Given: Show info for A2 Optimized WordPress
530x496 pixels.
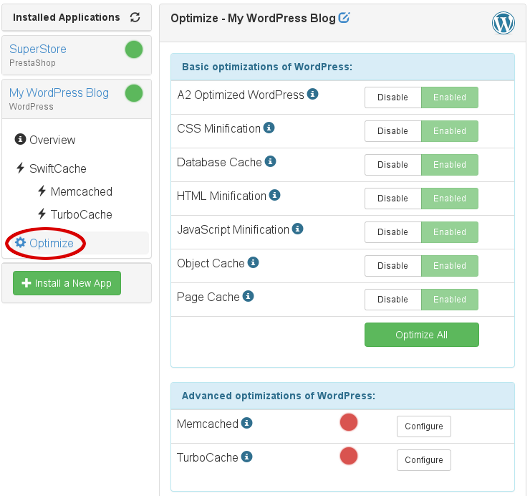Looking at the screenshot, I should point(312,94).
